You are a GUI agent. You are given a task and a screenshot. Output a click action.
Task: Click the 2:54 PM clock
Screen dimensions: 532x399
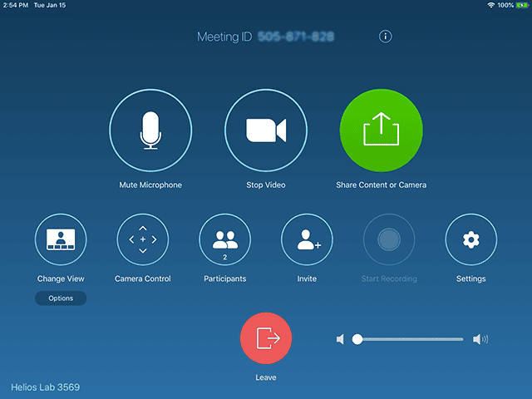click(x=16, y=5)
